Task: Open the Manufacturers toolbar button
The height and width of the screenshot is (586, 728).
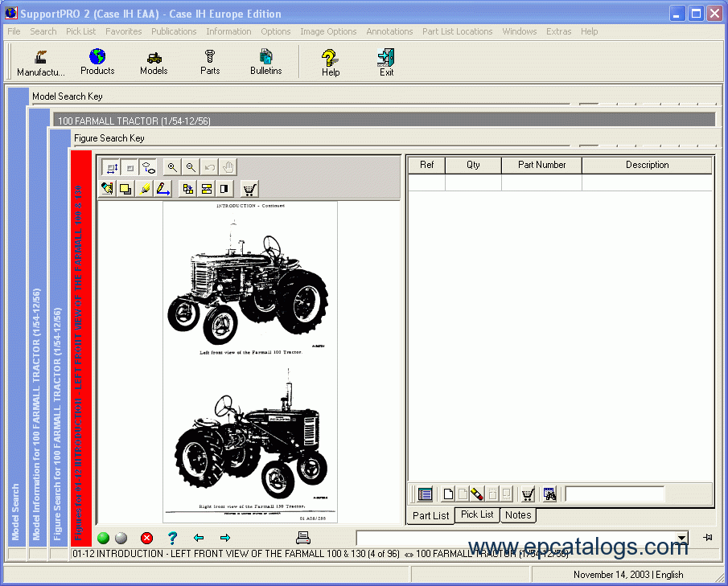Action: pyautogui.click(x=41, y=63)
